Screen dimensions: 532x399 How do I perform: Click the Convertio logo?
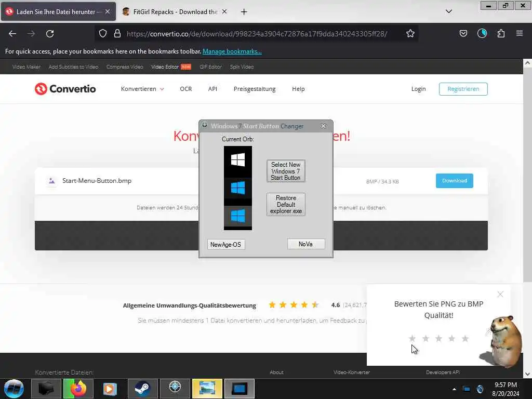tap(65, 89)
